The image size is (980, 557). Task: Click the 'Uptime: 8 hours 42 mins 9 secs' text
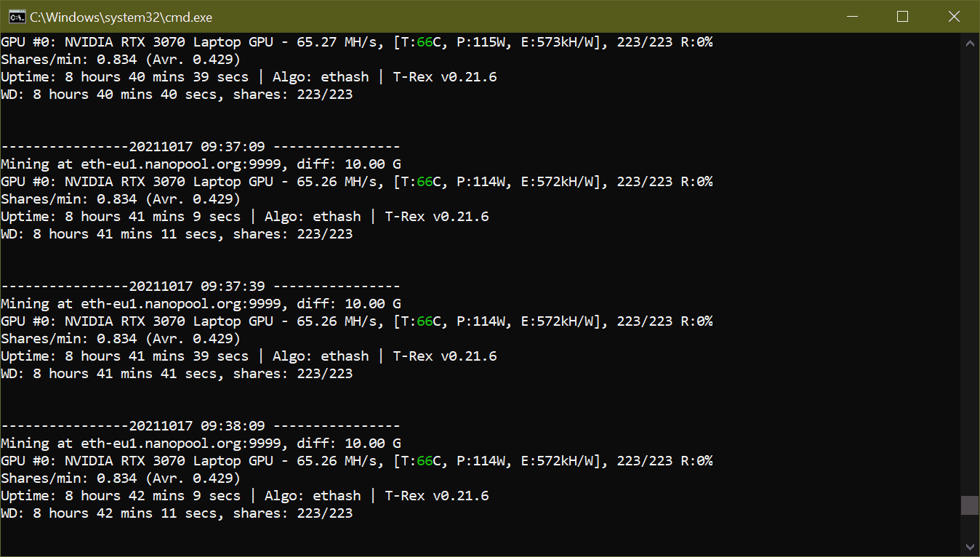121,496
